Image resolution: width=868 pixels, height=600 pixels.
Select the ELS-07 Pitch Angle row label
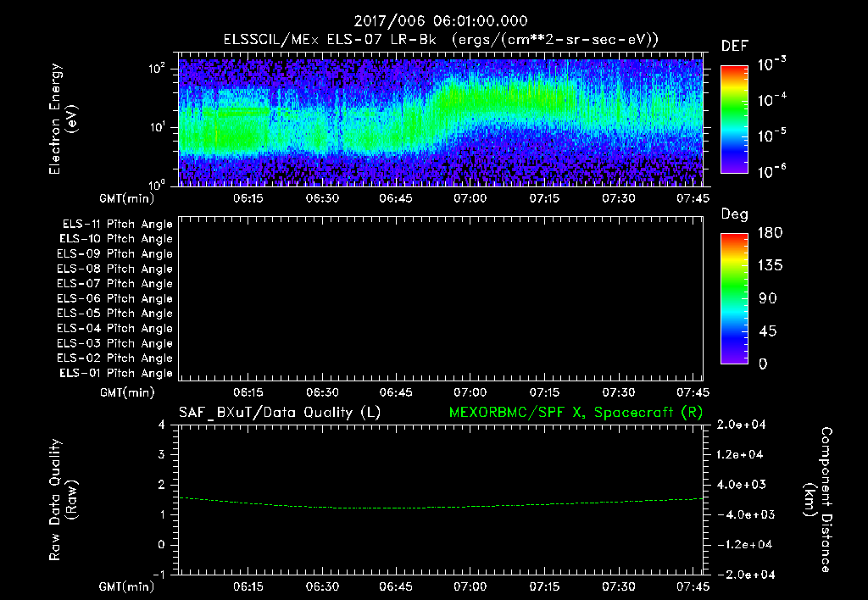tap(114, 284)
